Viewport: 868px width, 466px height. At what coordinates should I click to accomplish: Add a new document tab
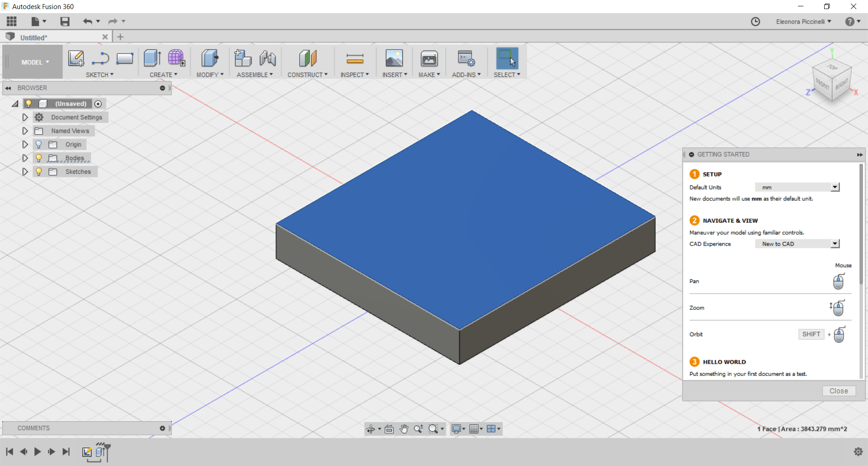coord(120,37)
